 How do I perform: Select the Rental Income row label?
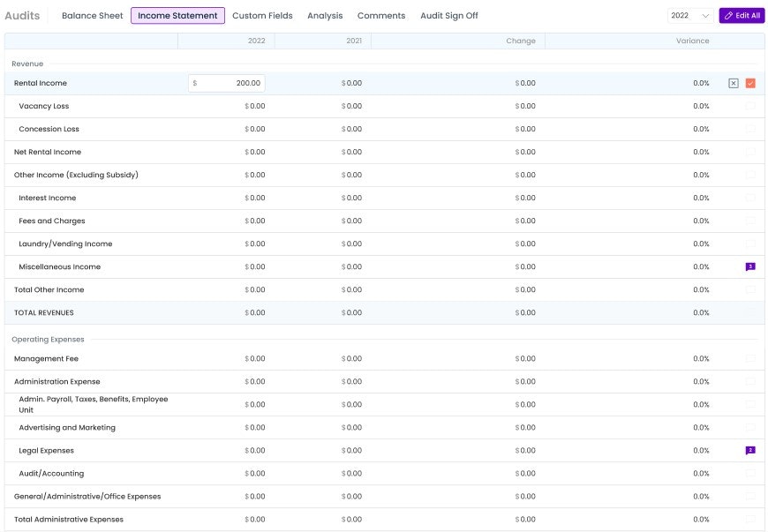tap(40, 83)
